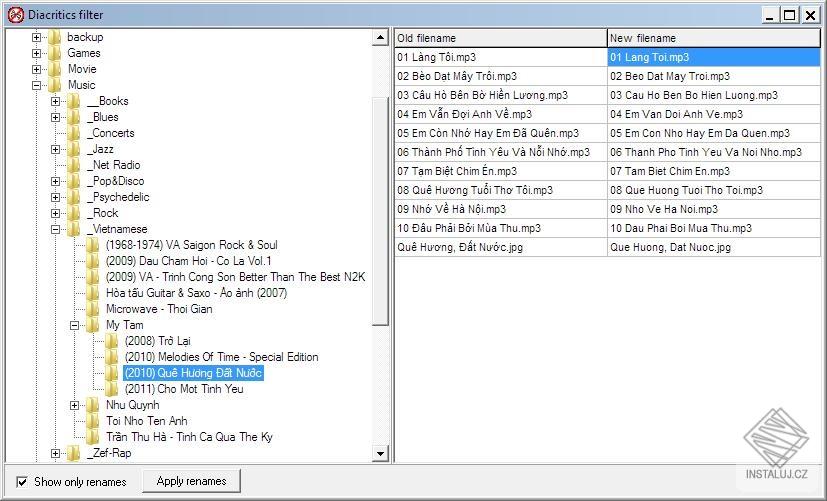This screenshot has height=501, width=827.
Task: Click the __Books folder icon
Action: (74, 101)
